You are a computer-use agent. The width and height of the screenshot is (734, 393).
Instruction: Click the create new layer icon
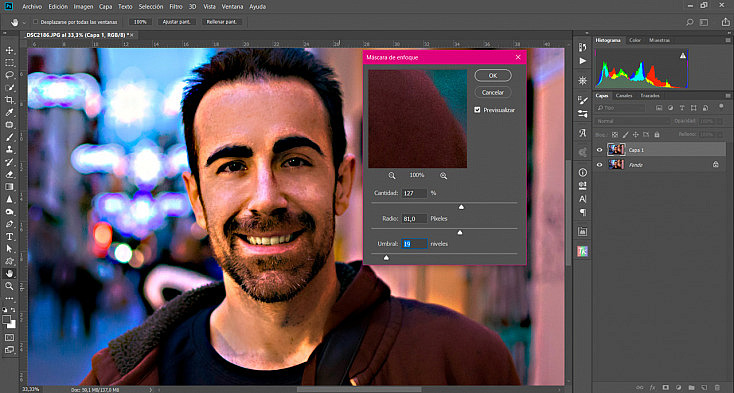click(704, 387)
